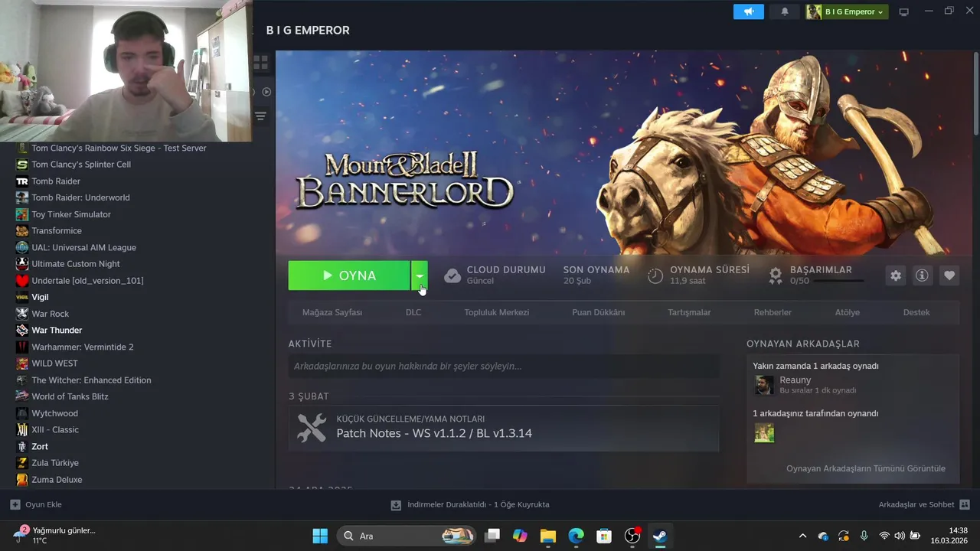The height and width of the screenshot is (551, 980).
Task: Add Bannerlord to favorites heart icon
Action: click(949, 275)
